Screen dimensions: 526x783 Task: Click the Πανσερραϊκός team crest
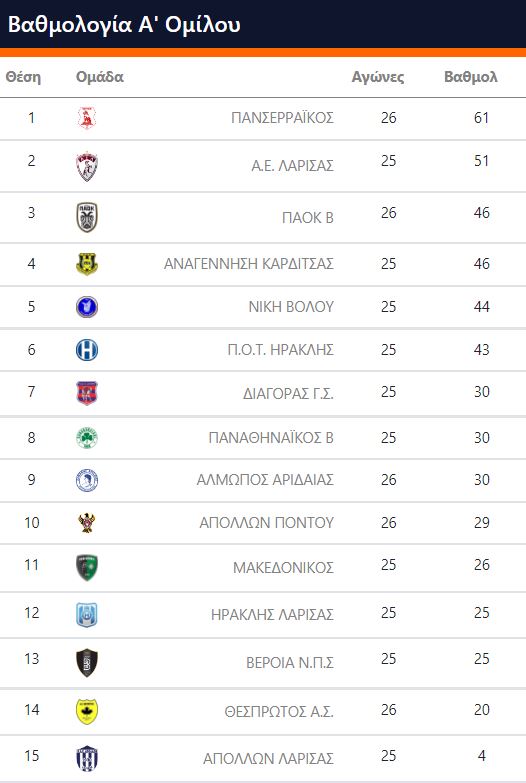tap(86, 118)
